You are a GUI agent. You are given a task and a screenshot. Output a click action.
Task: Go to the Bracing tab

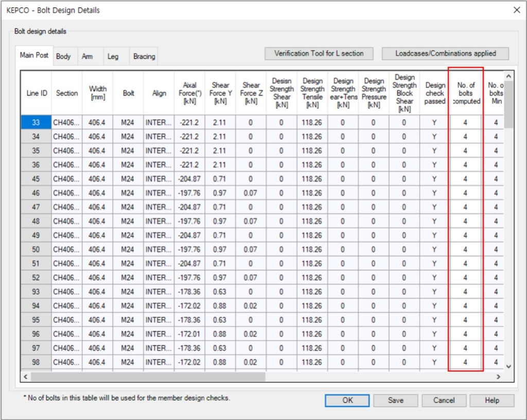tap(144, 56)
